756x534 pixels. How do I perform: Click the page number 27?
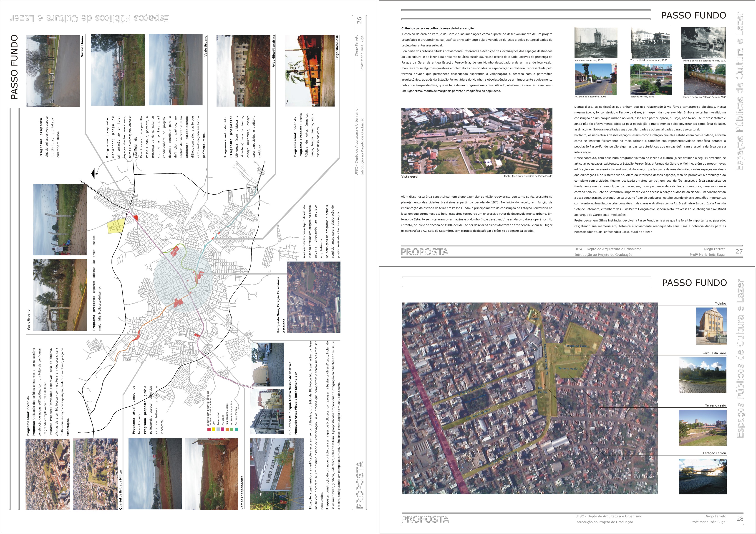tap(739, 252)
